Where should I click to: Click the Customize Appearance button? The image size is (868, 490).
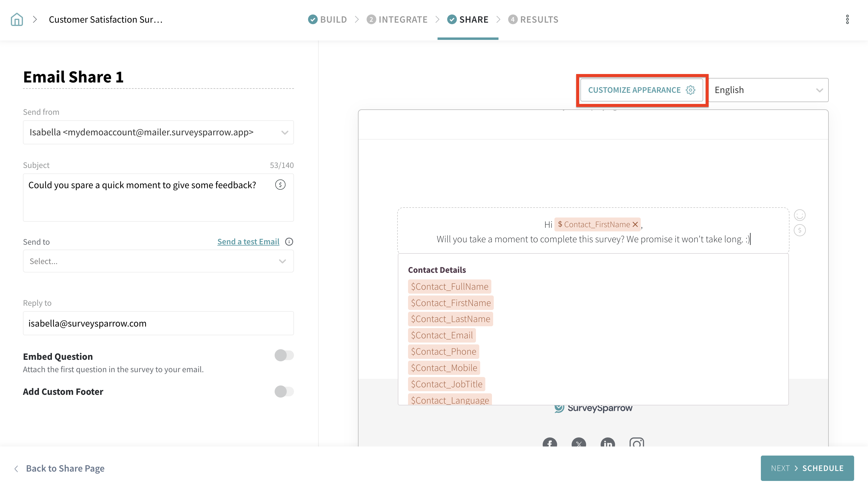point(641,90)
